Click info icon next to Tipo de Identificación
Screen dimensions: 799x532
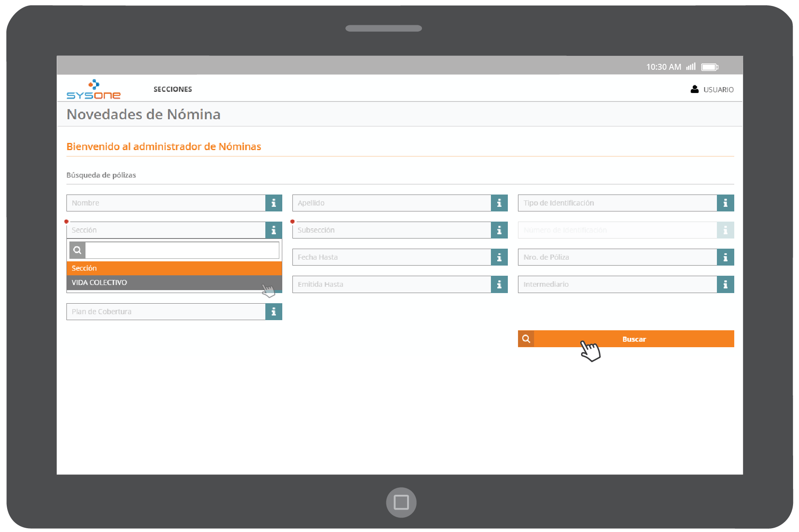[725, 203]
